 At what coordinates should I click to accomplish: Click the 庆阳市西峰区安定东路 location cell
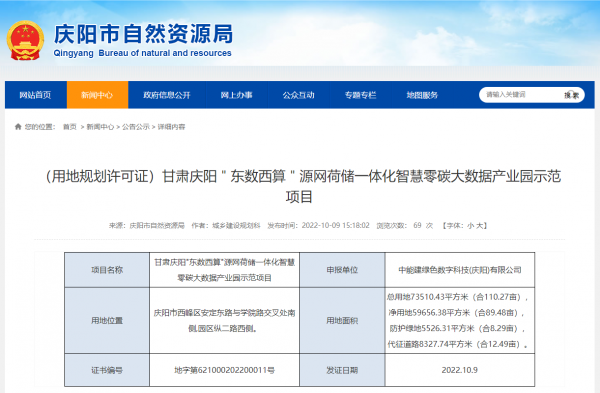[x=224, y=320]
